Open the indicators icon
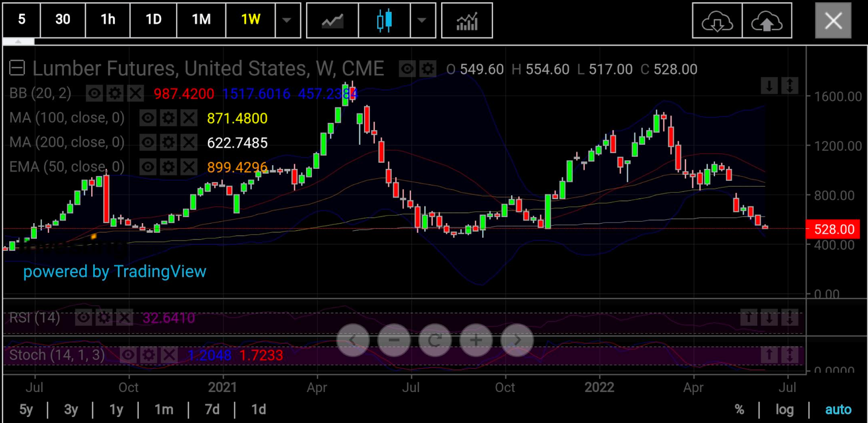Image resolution: width=868 pixels, height=423 pixels. coord(467,21)
